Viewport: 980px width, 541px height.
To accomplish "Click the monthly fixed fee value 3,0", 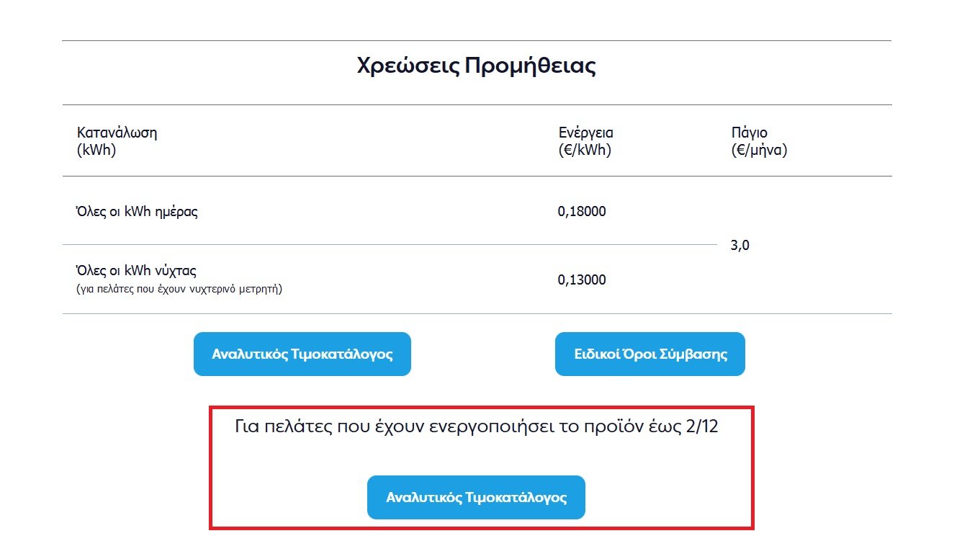I will point(740,246).
